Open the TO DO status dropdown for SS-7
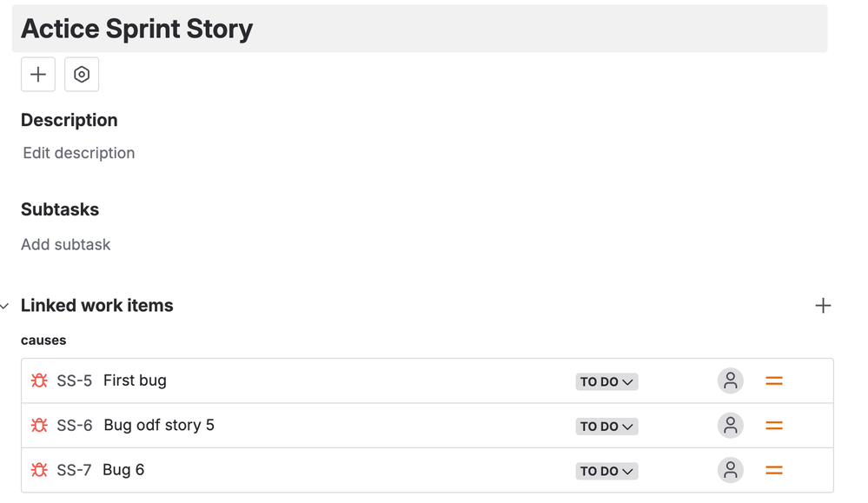The image size is (868, 503). [x=606, y=470]
